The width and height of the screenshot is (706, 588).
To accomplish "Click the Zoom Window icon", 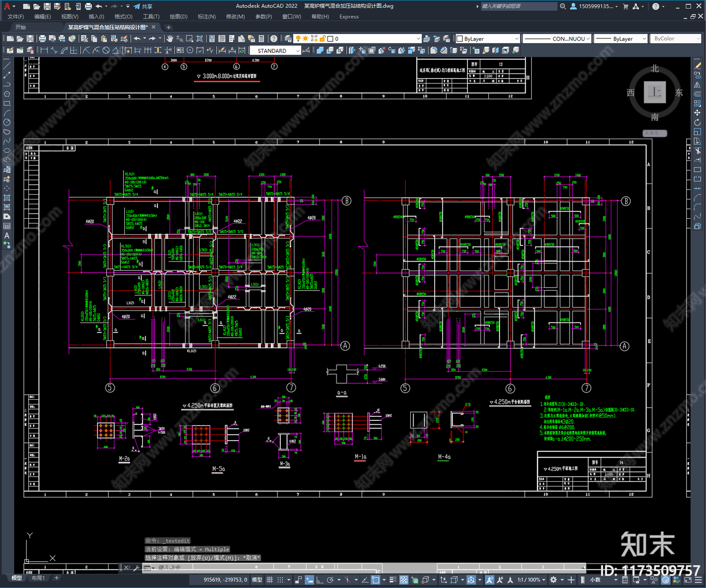I will [x=189, y=39].
